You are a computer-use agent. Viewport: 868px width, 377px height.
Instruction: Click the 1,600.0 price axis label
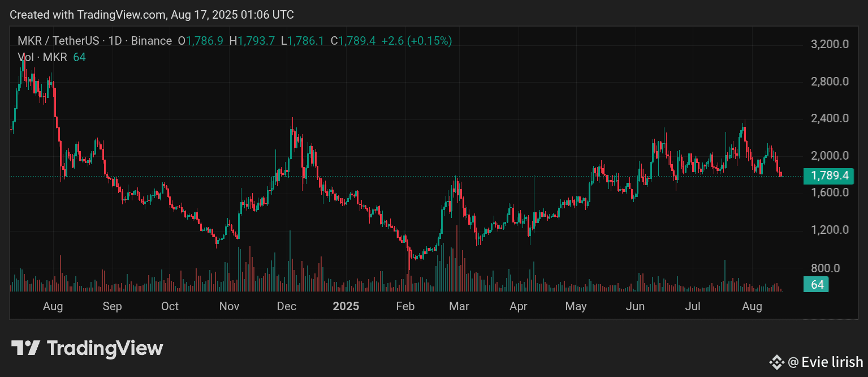tap(830, 192)
